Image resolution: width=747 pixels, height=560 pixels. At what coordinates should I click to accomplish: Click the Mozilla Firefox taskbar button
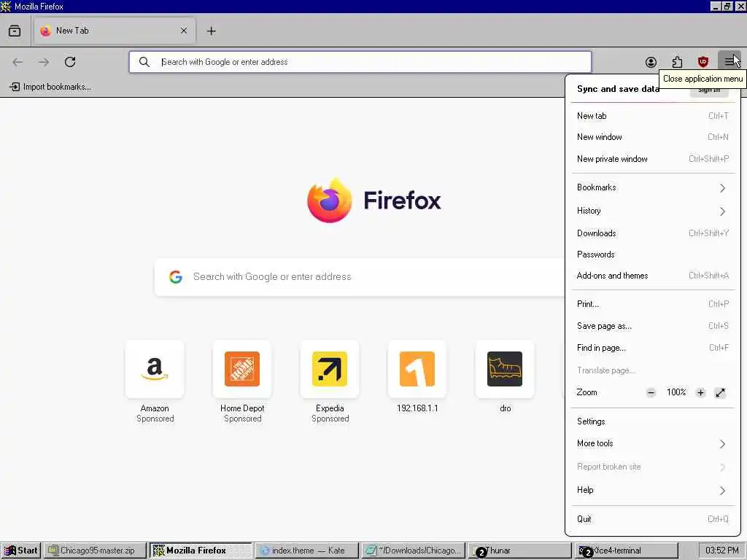(x=201, y=551)
